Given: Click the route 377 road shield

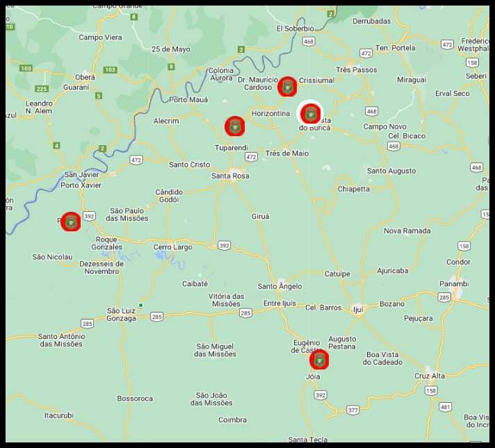Looking at the screenshot, I should click(x=352, y=410).
